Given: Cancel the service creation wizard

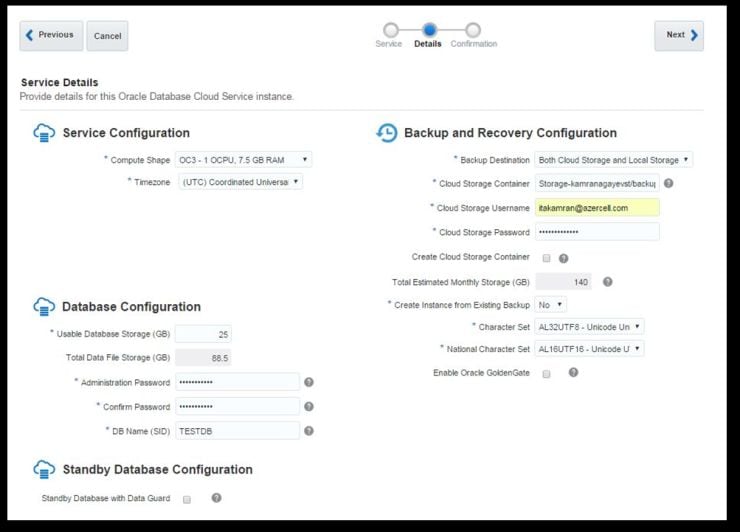Looking at the screenshot, I should point(107,36).
